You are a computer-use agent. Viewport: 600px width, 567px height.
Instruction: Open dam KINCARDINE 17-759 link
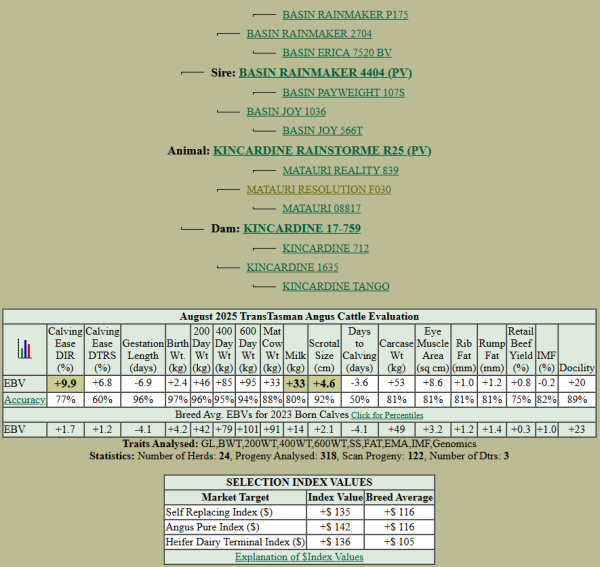[302, 229]
